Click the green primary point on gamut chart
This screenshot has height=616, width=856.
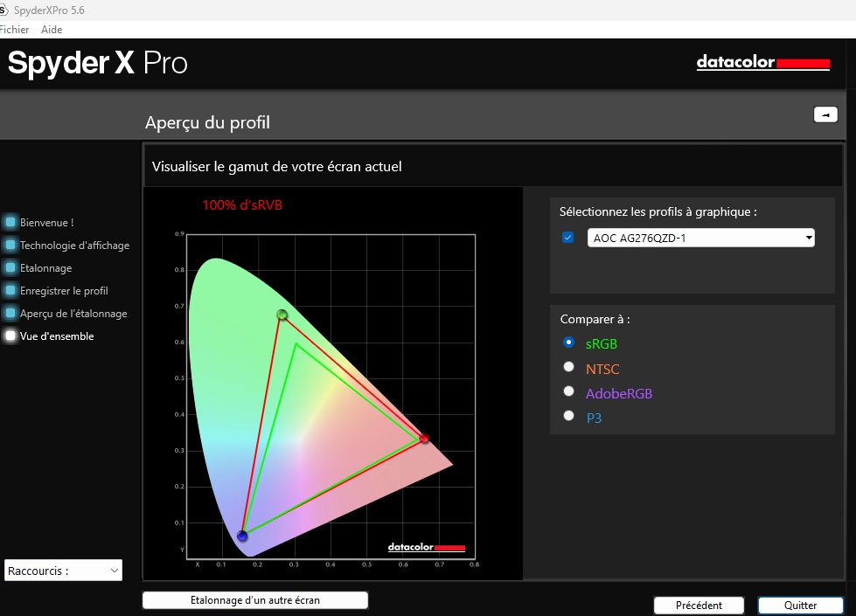pos(282,315)
